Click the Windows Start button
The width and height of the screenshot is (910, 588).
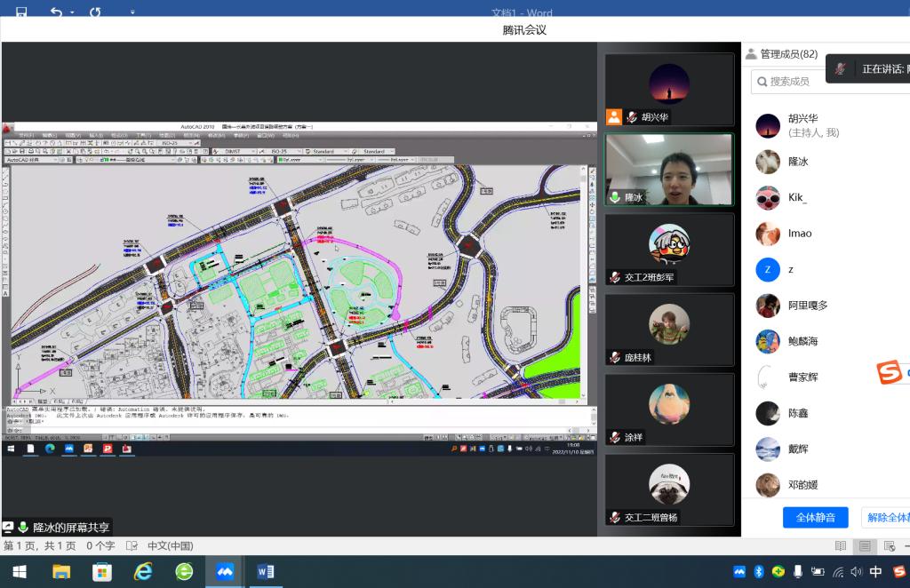[x=19, y=572]
